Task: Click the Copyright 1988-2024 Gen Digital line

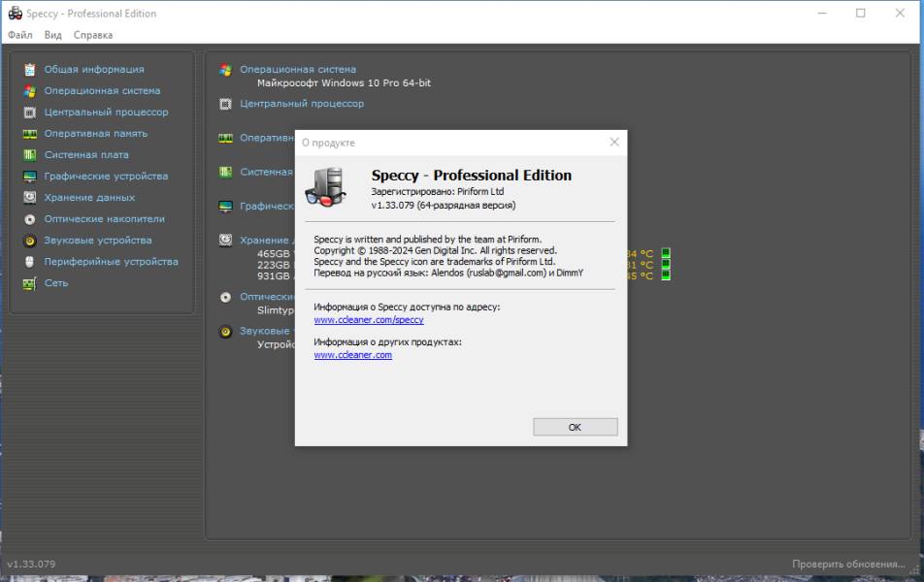Action: click(435, 250)
